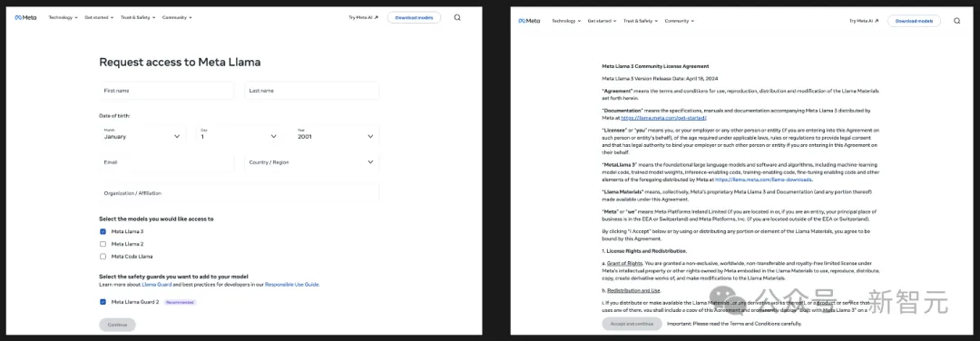Screen dimensions: 980x341
Task: Follow Try Meta AI link in left window
Action: click(x=363, y=17)
